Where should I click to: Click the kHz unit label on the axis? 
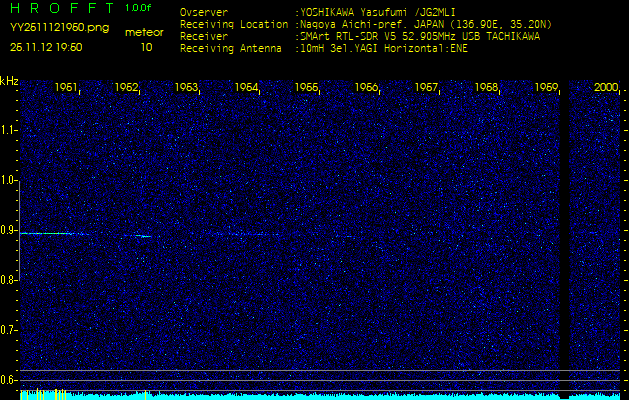point(9,81)
